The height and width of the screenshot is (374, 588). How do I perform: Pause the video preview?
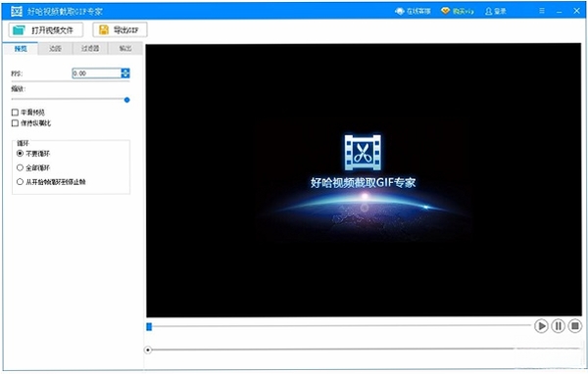coord(558,326)
